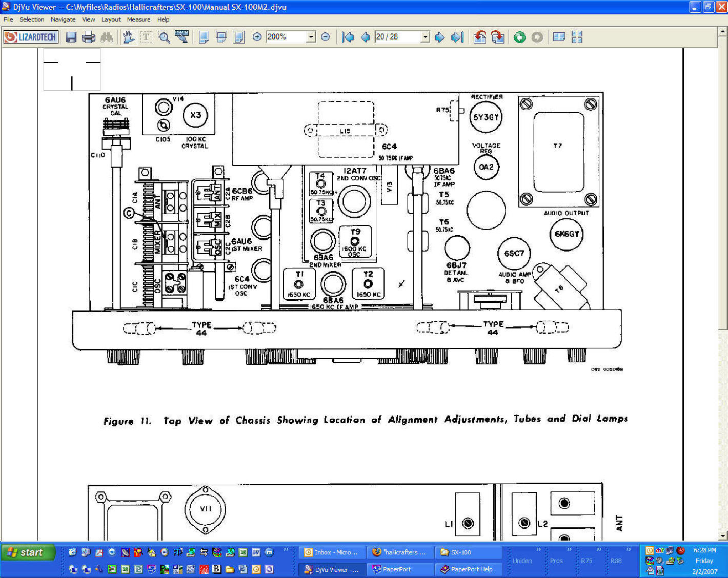This screenshot has height=578, width=728.
Task: Go to the last page
Action: [x=457, y=37]
